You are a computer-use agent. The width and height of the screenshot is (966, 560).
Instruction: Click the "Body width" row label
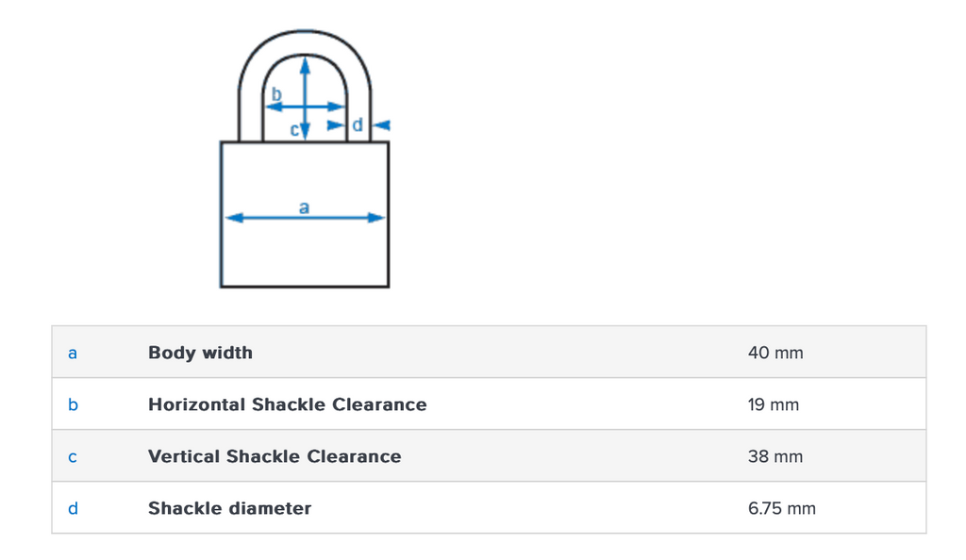click(200, 353)
